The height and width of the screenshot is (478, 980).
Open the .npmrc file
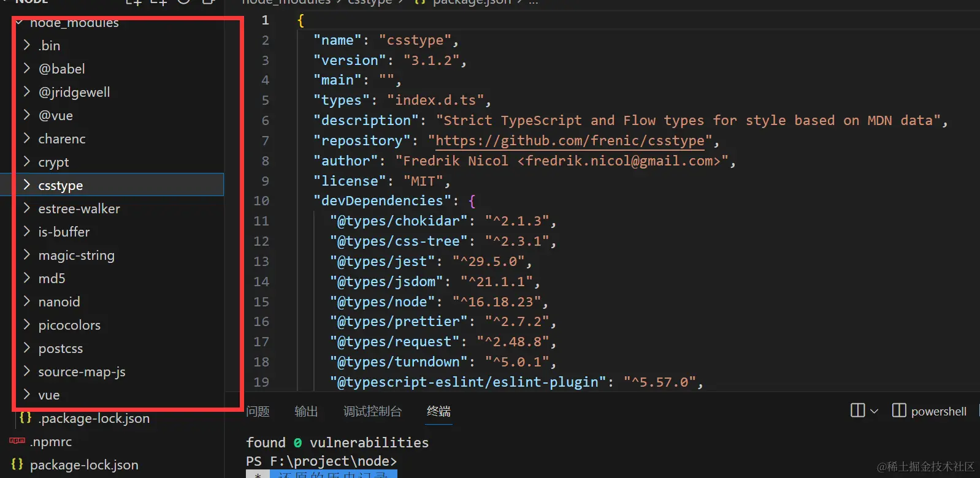click(52, 442)
